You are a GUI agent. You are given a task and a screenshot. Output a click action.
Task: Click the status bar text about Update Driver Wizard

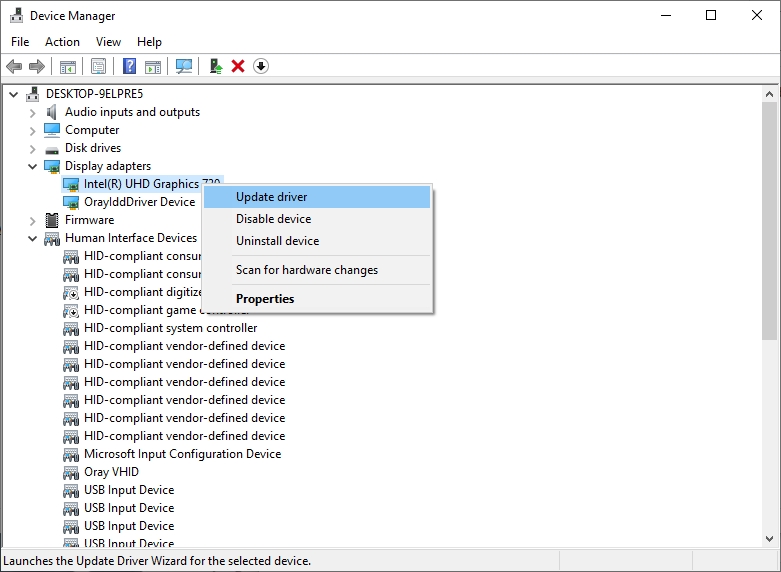[x=157, y=561]
